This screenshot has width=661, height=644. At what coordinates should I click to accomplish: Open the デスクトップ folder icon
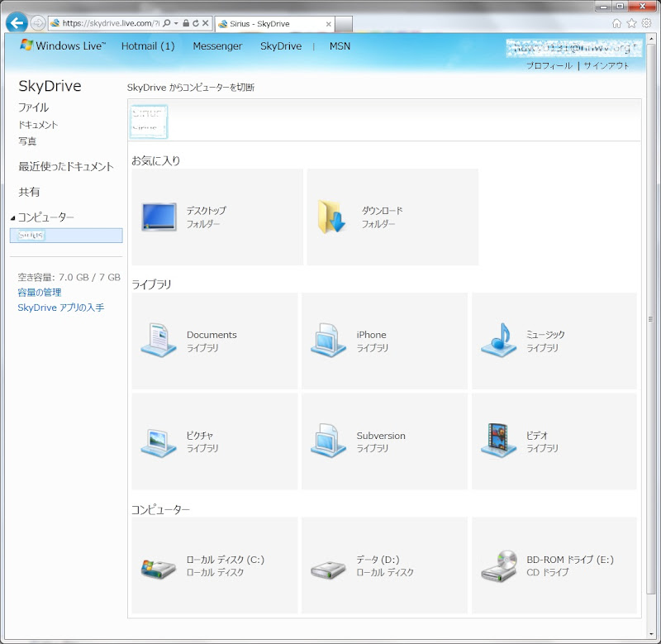click(159, 217)
